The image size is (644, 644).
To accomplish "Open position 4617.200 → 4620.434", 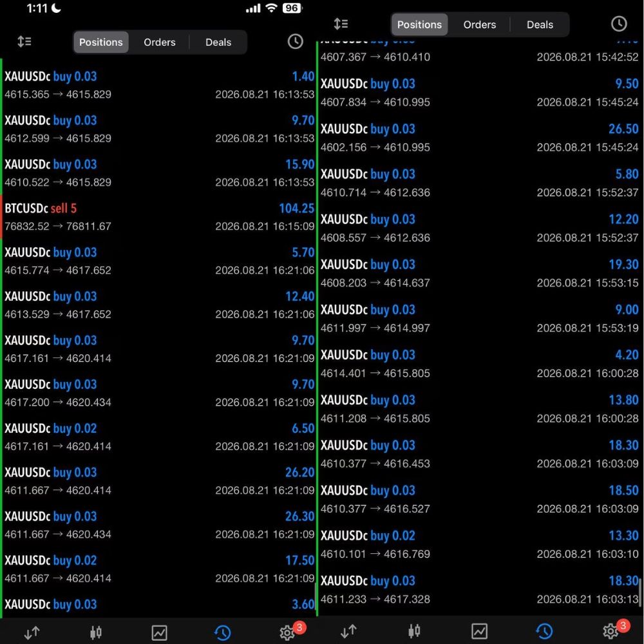I will (x=158, y=393).
